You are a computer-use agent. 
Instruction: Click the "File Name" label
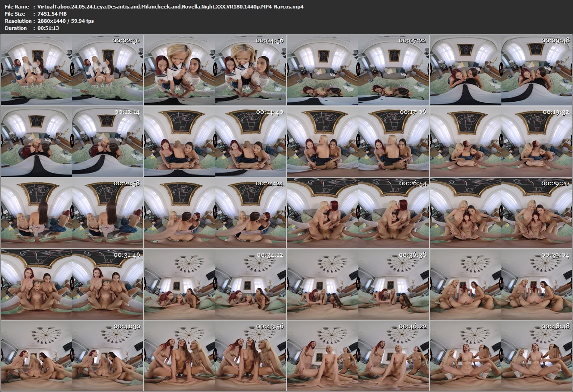click(17, 7)
